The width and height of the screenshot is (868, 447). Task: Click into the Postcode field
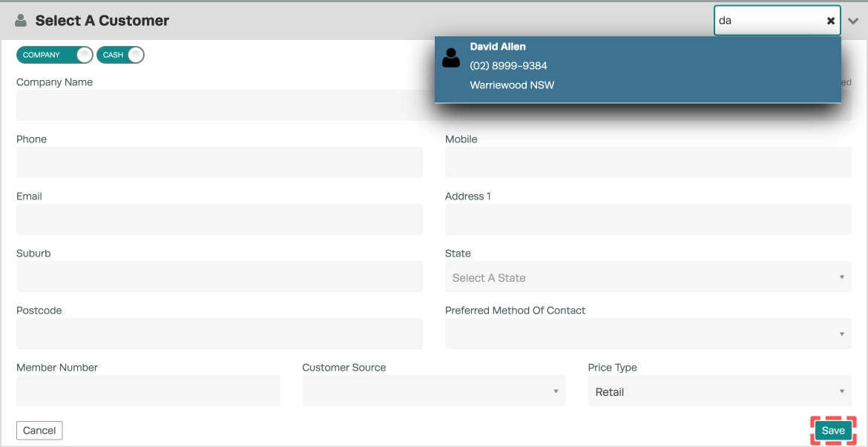(x=220, y=334)
